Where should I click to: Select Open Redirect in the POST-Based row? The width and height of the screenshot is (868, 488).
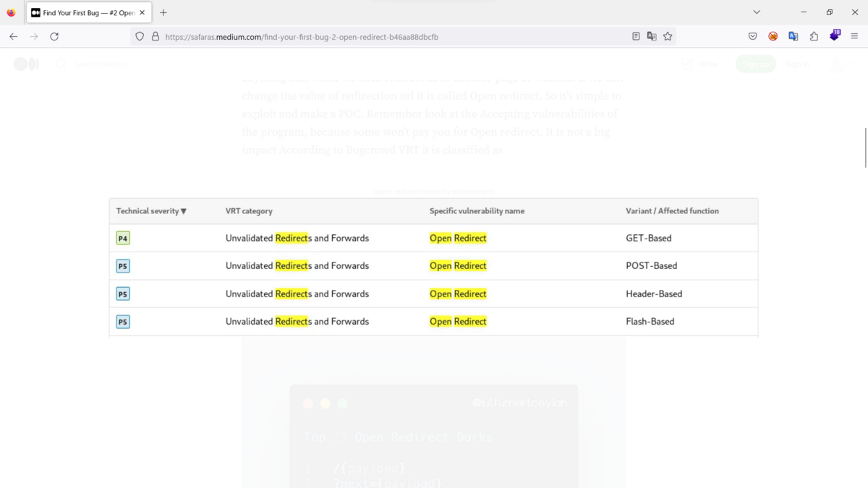(x=458, y=266)
